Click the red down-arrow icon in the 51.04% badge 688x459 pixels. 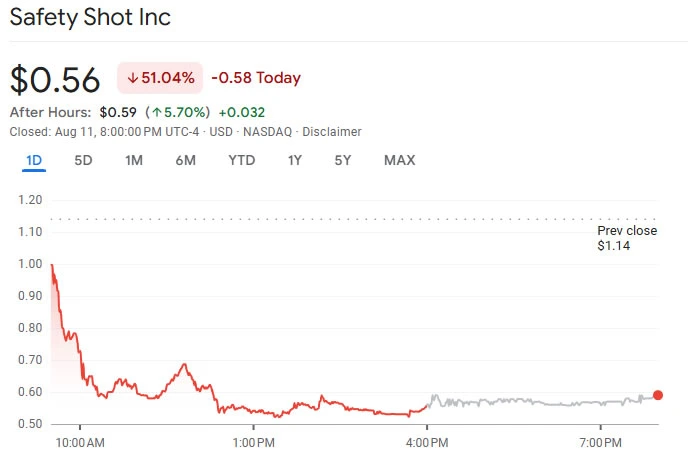pyautogui.click(x=132, y=78)
